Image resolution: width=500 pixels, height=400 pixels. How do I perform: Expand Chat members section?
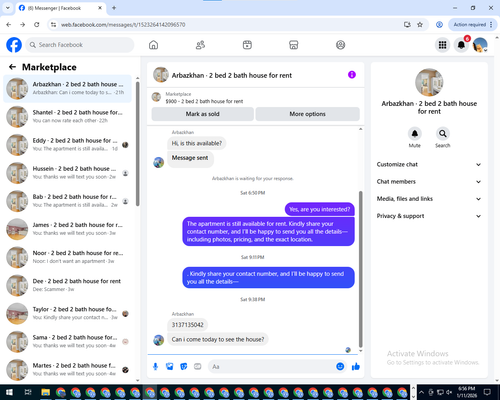(x=429, y=182)
